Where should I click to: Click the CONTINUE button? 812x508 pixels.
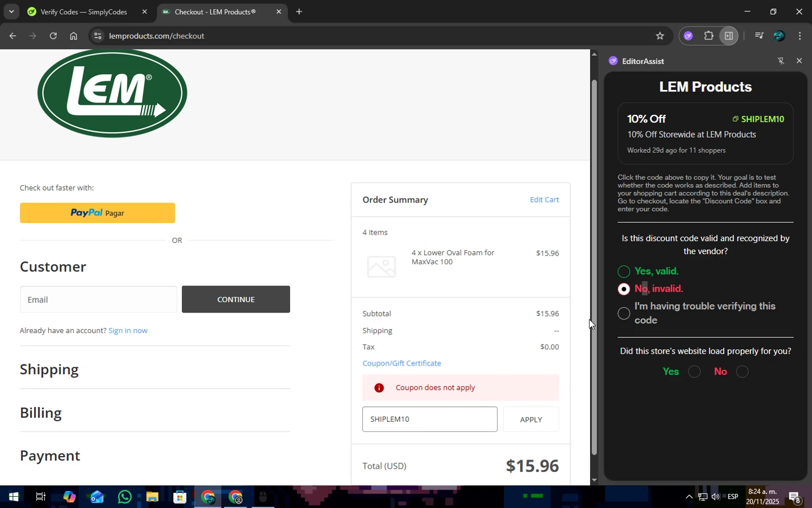[236, 299]
